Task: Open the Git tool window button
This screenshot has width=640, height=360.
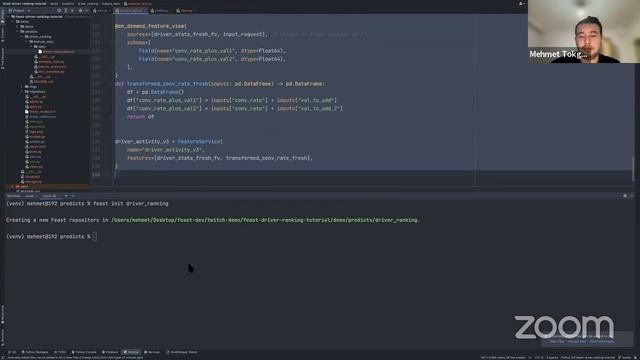Action: coord(12,352)
